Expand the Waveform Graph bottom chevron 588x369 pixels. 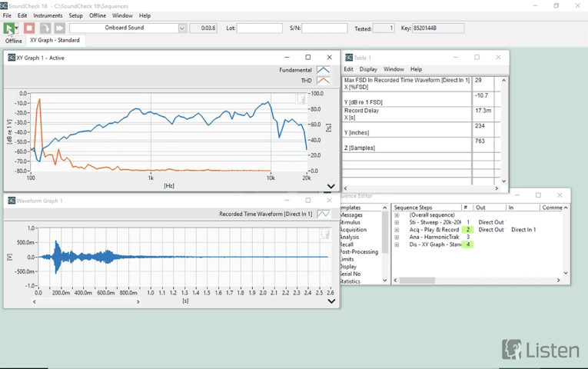(x=331, y=301)
